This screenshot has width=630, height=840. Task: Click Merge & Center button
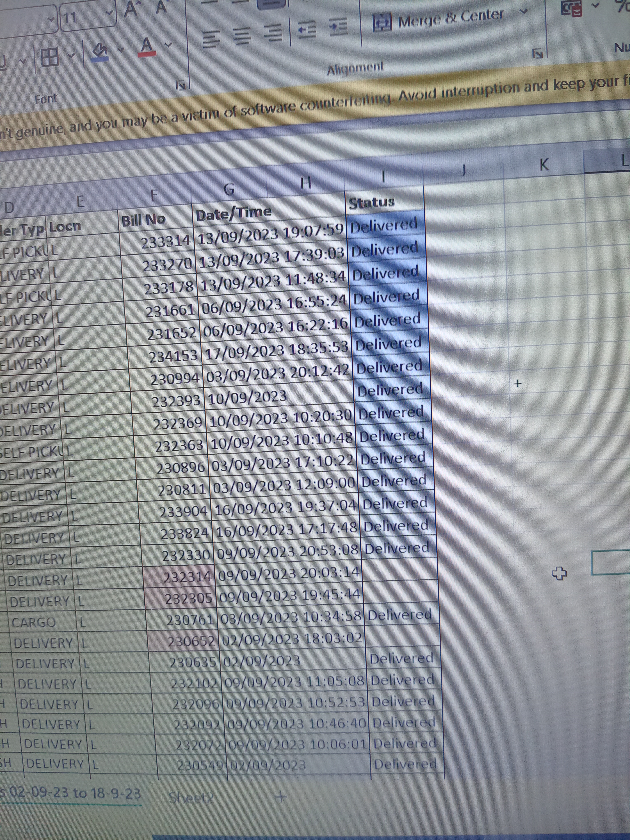[439, 19]
